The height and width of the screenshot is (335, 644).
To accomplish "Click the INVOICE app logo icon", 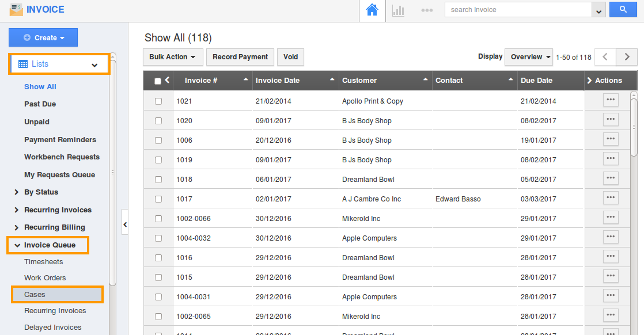I will click(17, 9).
